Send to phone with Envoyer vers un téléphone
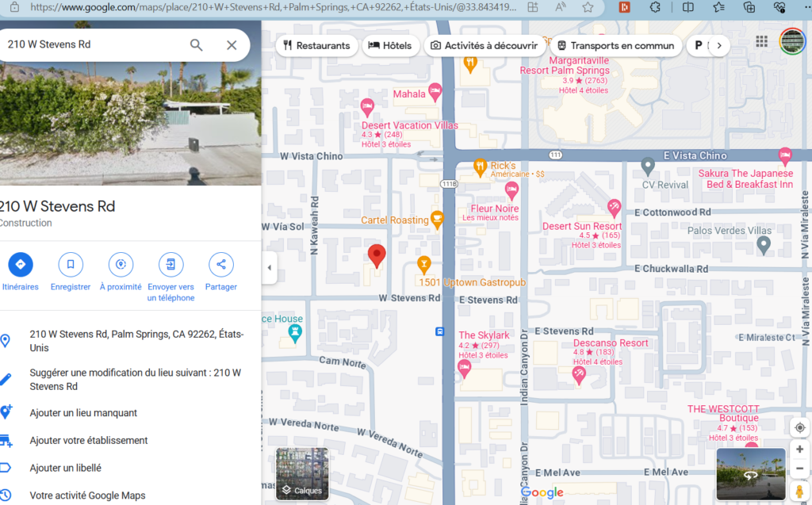 tap(171, 265)
